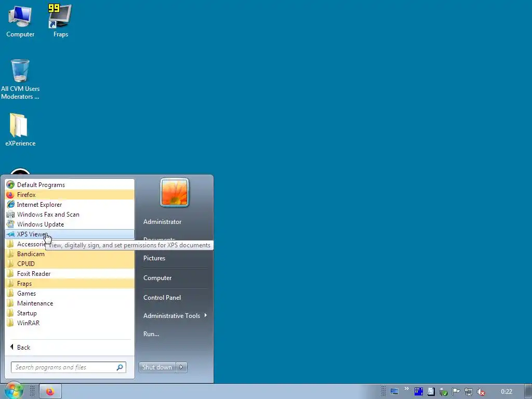Click Safely Remove Hardware tray icon
The height and width of the screenshot is (399, 532).
click(x=444, y=392)
